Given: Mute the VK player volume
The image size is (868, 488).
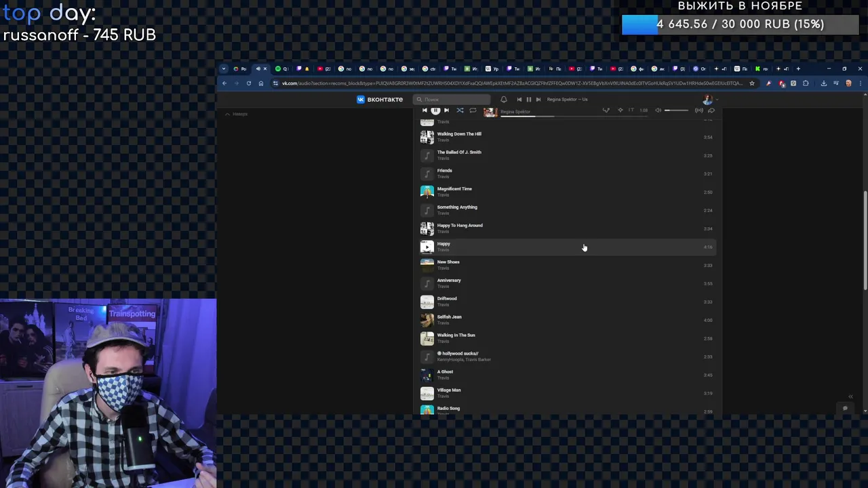Looking at the screenshot, I should coord(658,110).
